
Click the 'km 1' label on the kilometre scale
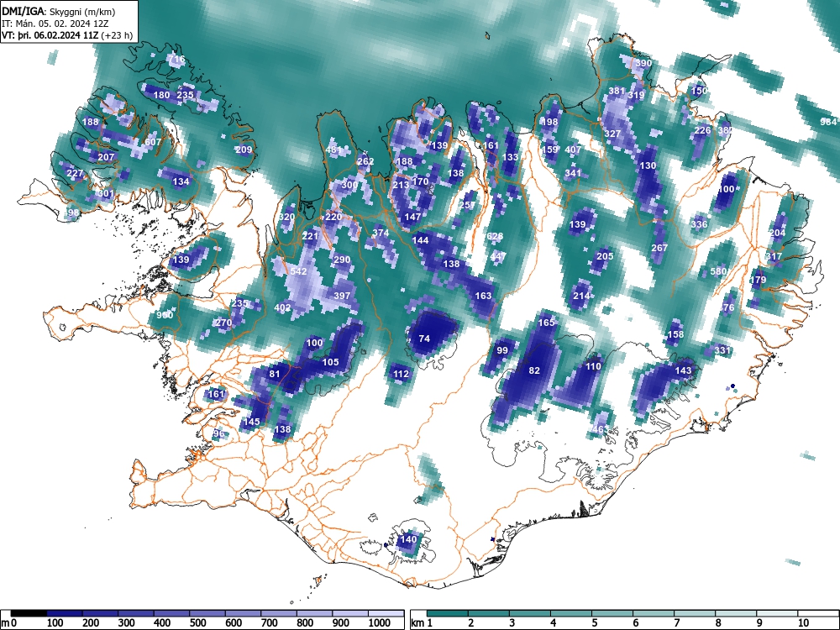click(422, 623)
